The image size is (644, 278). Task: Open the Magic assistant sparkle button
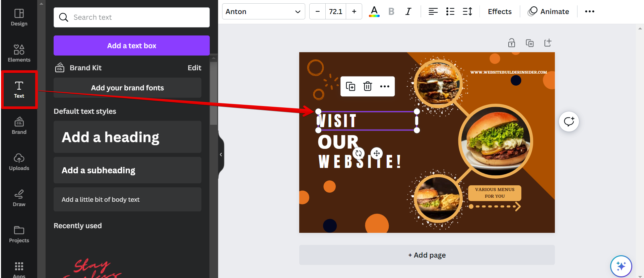[621, 266]
